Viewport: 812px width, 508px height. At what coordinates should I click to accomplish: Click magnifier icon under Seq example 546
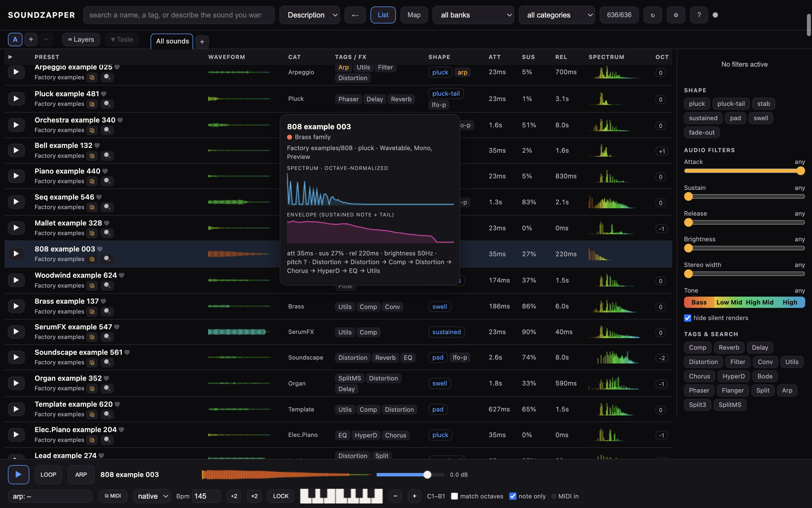pyautogui.click(x=107, y=207)
